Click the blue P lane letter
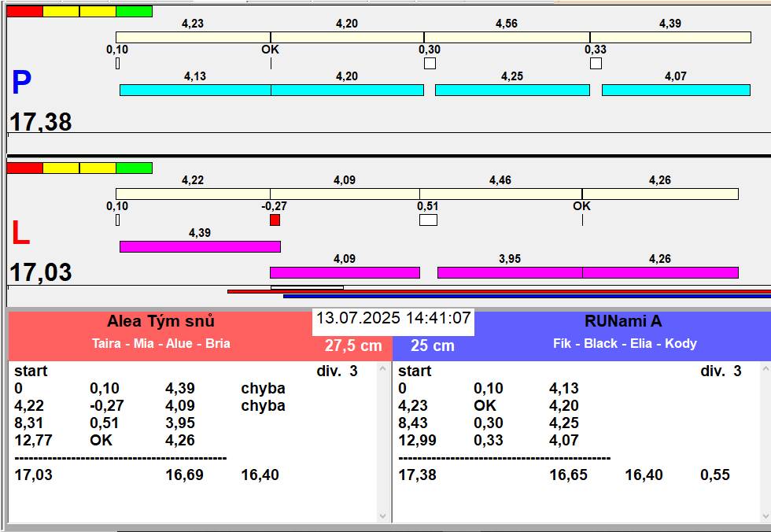This screenshot has width=771, height=532. point(22,83)
